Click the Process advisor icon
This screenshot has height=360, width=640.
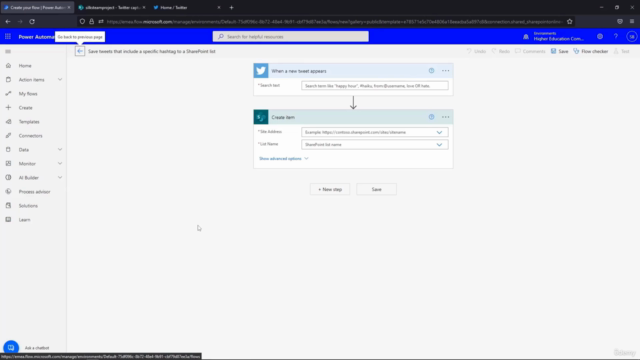tap(8, 191)
